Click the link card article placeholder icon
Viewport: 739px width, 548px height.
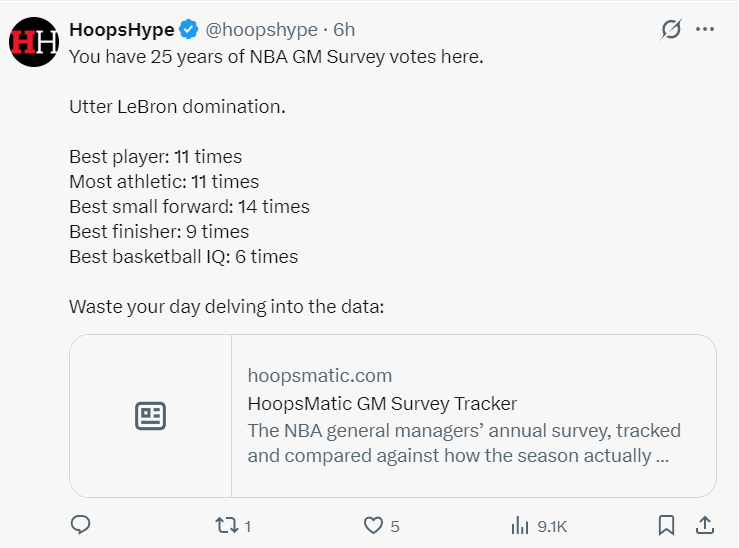(150, 416)
